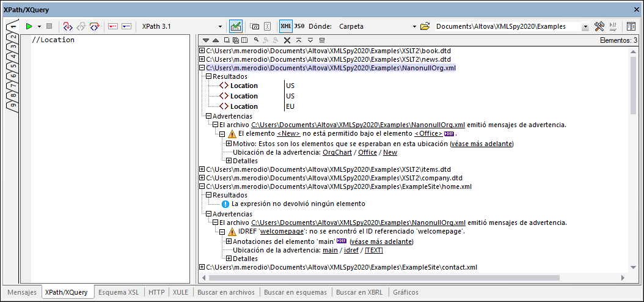The width and height of the screenshot is (644, 302).
Task: Click the layout icon at toolbar far right
Action: pyautogui.click(x=631, y=27)
